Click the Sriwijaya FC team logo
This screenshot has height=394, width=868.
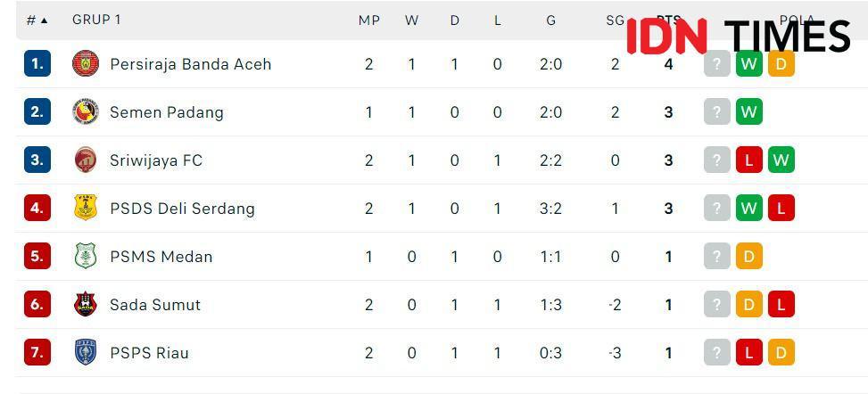coord(86,160)
